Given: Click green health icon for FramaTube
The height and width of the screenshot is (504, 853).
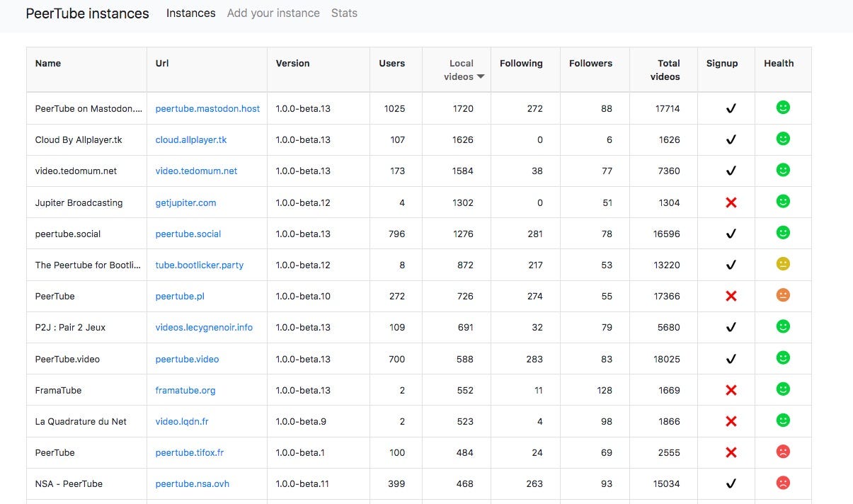Looking at the screenshot, I should point(782,389).
